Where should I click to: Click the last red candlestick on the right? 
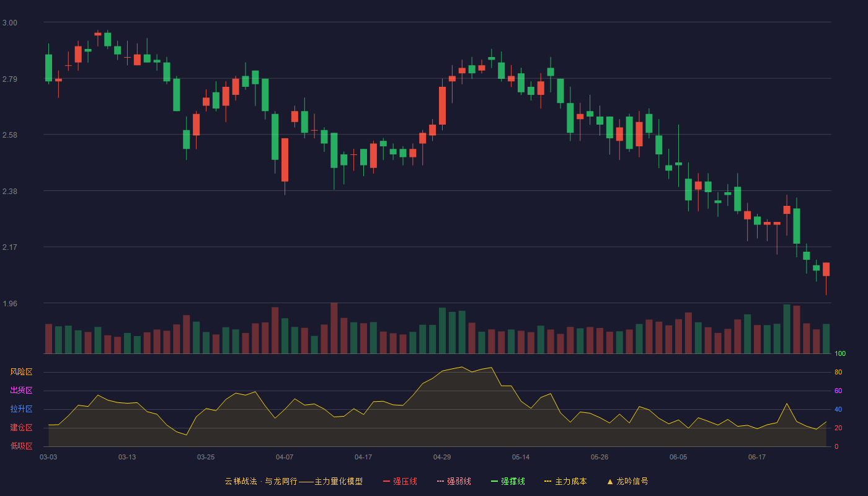826,269
